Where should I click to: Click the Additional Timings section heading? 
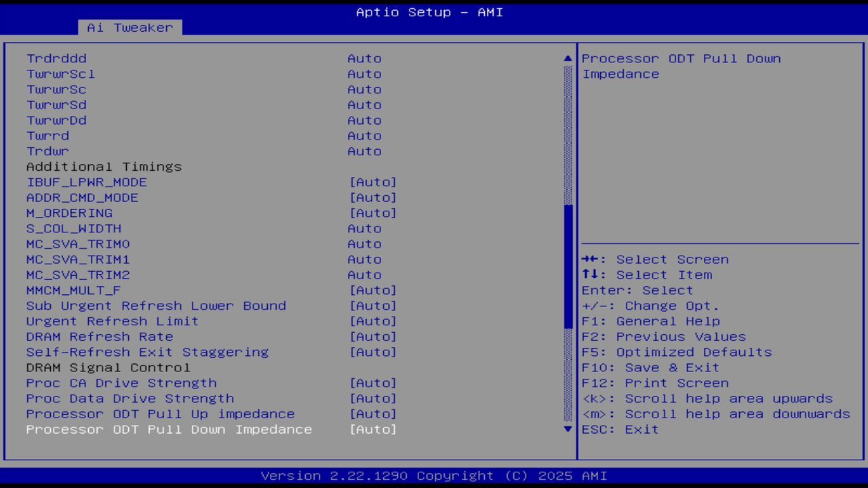(x=104, y=167)
